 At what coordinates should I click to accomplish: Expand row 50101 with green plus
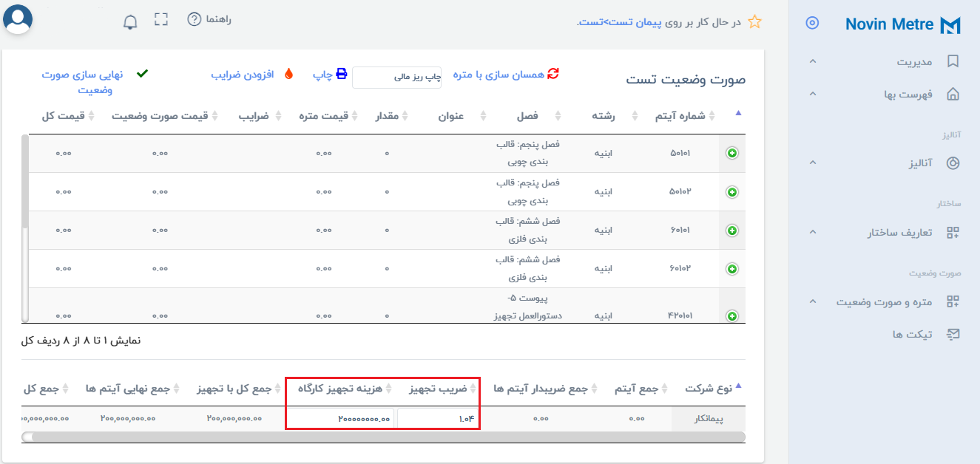732,153
